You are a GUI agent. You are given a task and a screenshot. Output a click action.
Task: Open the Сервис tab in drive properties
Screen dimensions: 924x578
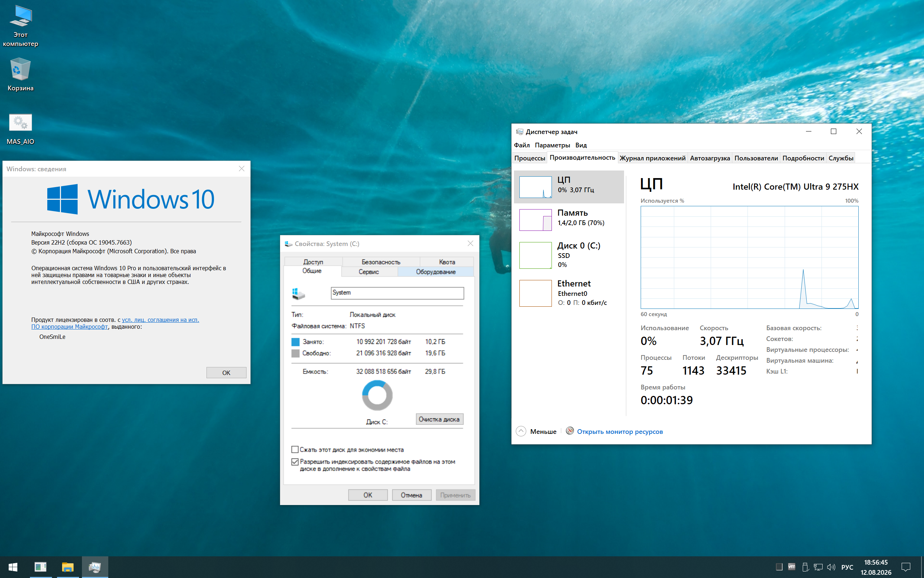point(369,272)
